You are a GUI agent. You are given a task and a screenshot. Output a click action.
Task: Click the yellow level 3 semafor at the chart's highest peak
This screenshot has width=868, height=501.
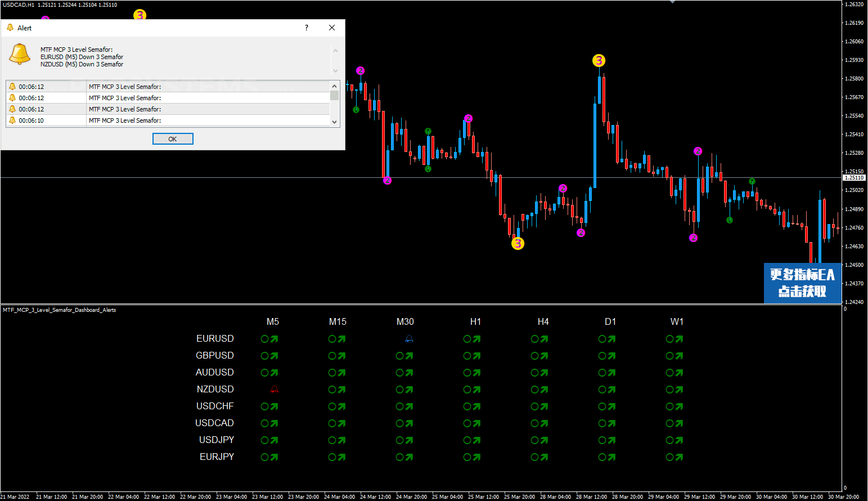[x=599, y=60]
